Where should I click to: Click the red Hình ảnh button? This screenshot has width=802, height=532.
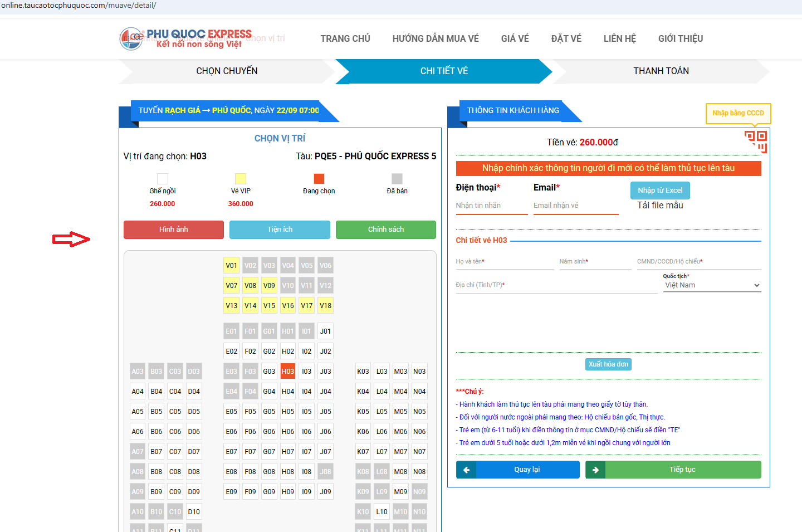click(174, 230)
